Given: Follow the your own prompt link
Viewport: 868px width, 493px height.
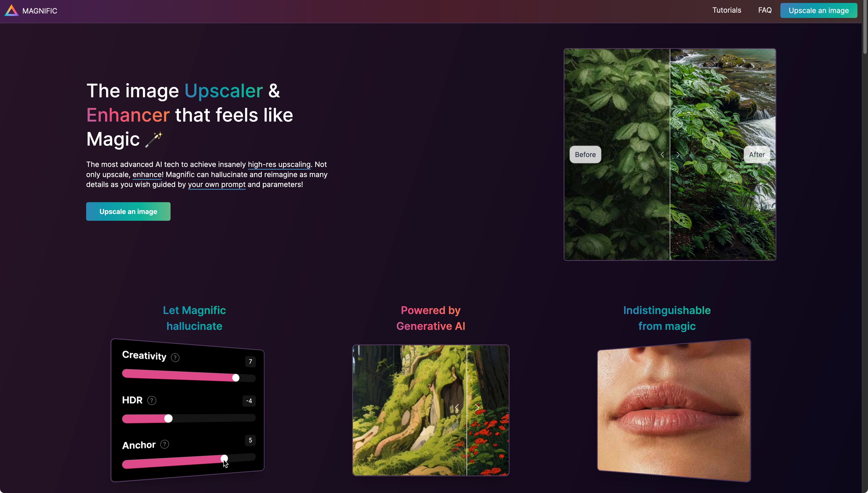Looking at the screenshot, I should tap(217, 184).
